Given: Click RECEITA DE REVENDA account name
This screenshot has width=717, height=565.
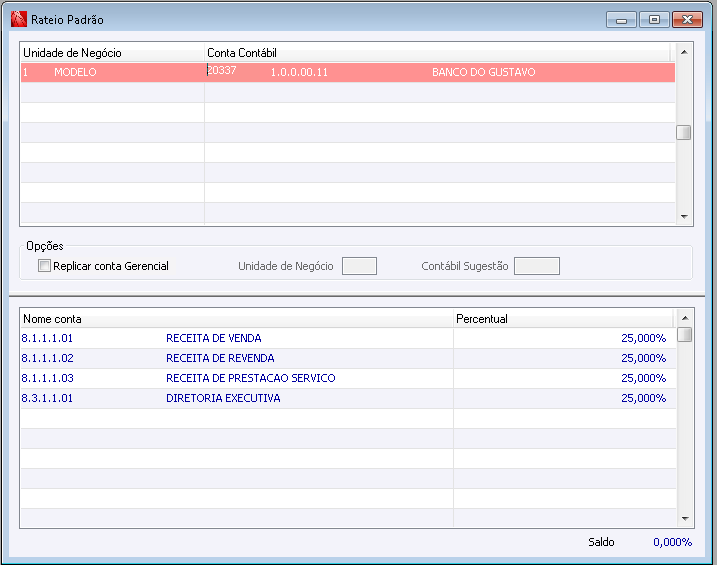Looking at the screenshot, I should [220, 358].
